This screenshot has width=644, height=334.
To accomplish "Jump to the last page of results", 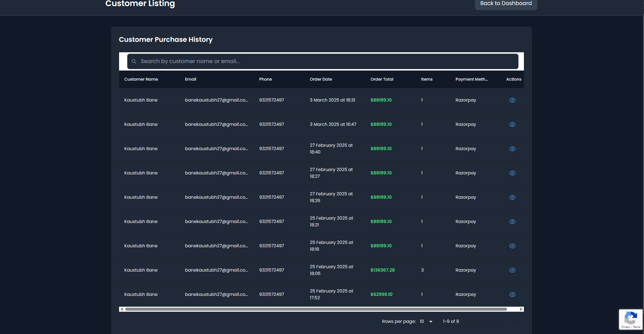I will [x=514, y=322].
